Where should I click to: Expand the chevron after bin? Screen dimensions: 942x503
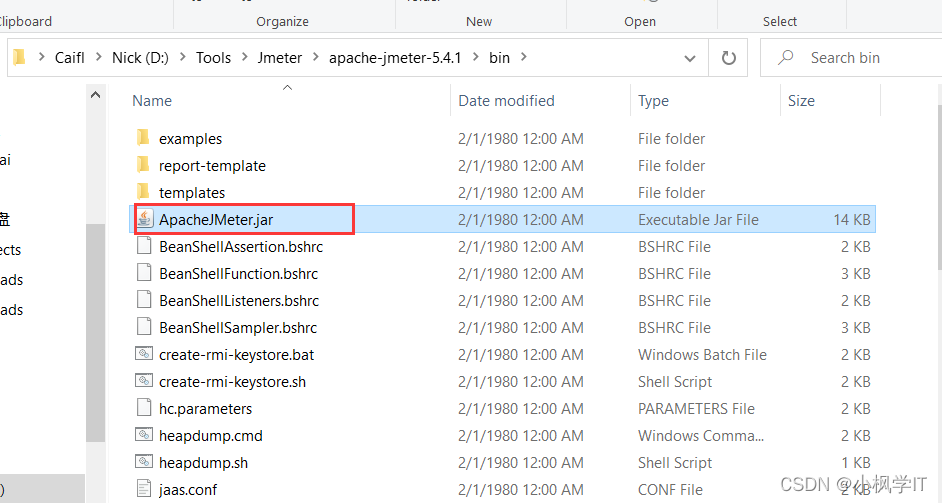pyautogui.click(x=524, y=57)
